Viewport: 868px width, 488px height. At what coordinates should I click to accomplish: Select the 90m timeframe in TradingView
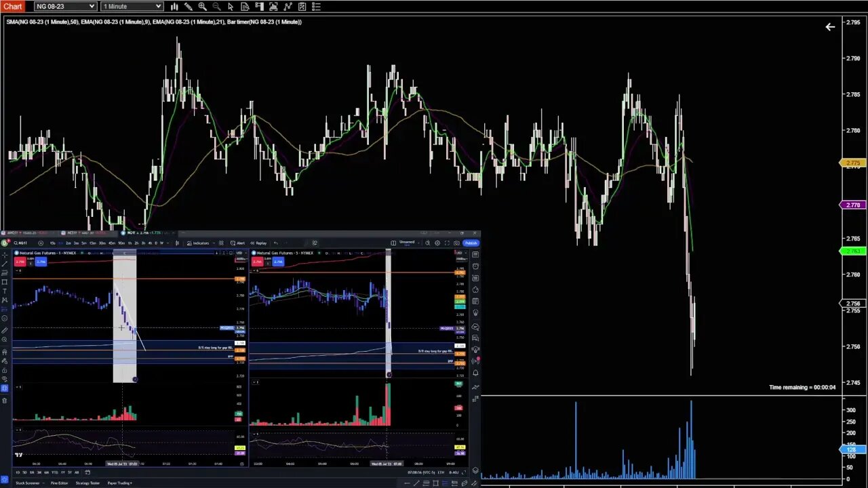[x=121, y=243]
